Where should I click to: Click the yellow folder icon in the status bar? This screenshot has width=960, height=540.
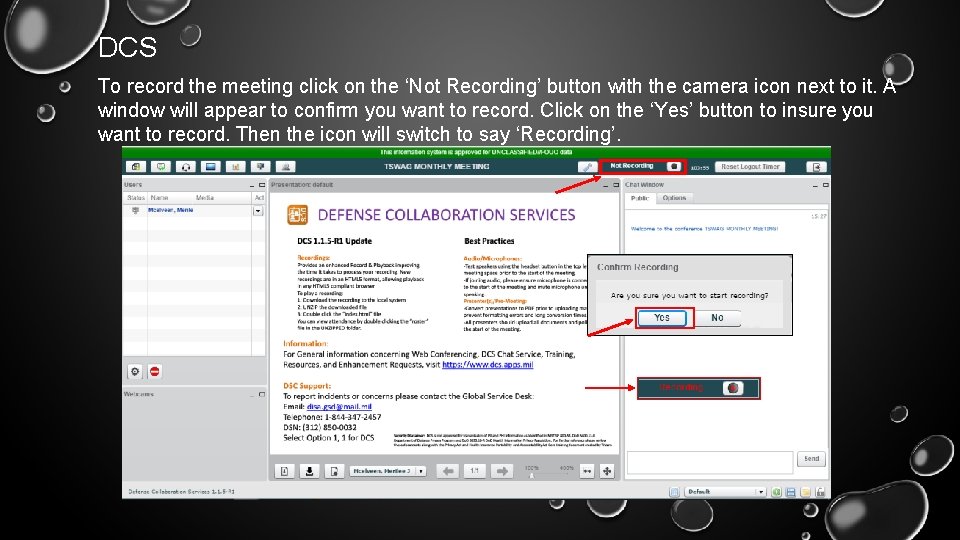(x=806, y=492)
